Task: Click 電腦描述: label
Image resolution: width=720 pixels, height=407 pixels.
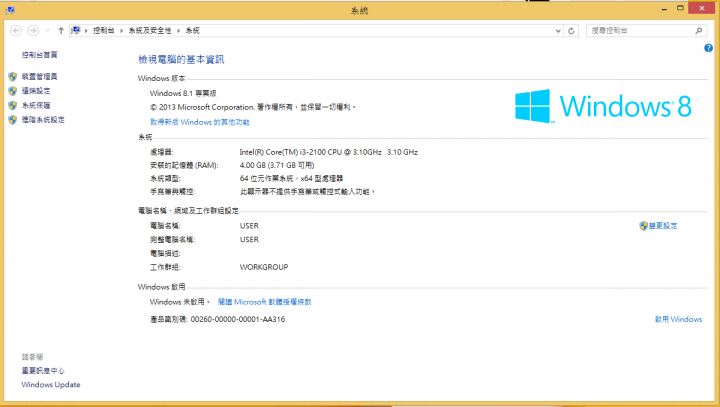Action: pyautogui.click(x=165, y=253)
